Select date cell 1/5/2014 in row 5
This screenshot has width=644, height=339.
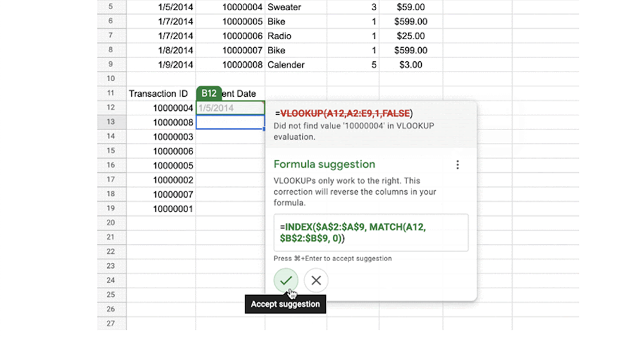tap(161, 7)
